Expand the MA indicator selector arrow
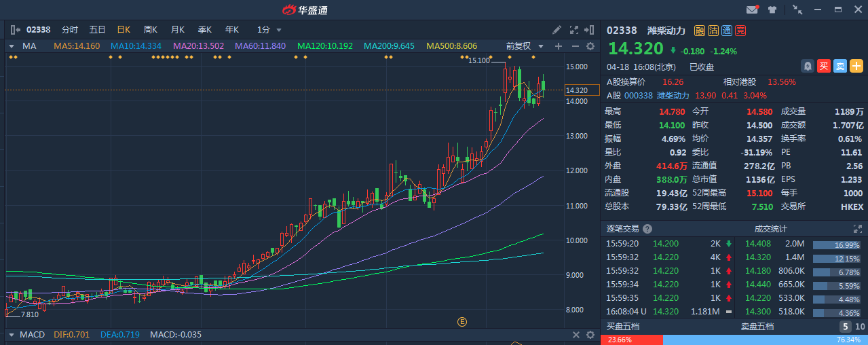Image resolution: width=868 pixels, height=345 pixels. [x=12, y=46]
